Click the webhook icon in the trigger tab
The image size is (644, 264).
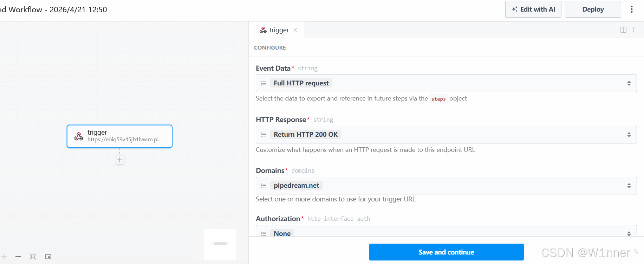[x=263, y=30]
